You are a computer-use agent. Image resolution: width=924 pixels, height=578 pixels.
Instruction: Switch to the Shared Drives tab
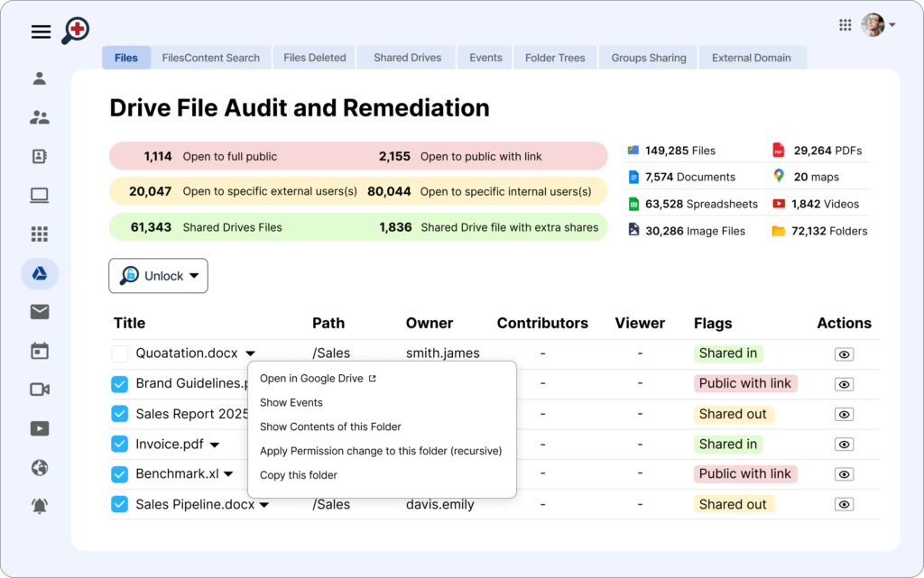tap(407, 58)
